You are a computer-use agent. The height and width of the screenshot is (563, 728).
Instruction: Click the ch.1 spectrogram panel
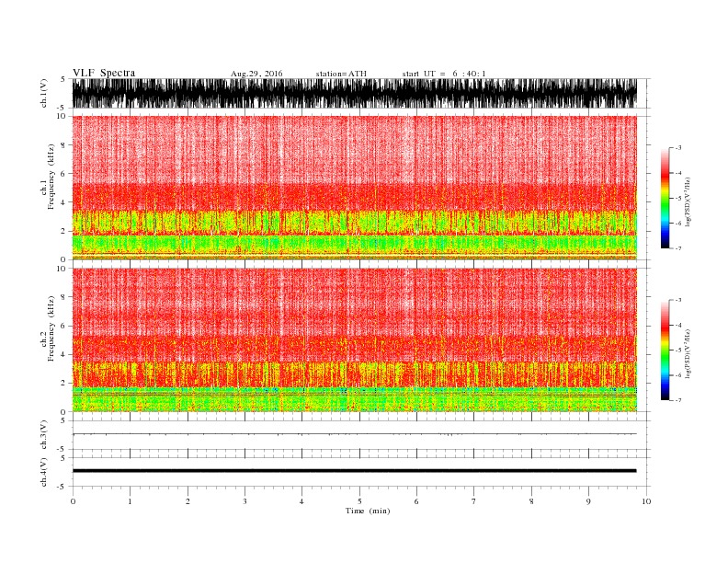click(355, 188)
